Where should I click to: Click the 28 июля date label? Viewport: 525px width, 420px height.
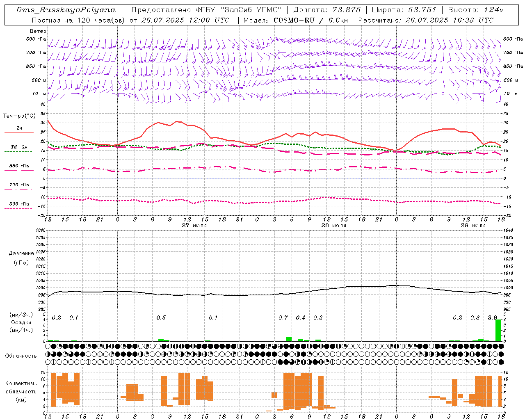[x=334, y=225]
